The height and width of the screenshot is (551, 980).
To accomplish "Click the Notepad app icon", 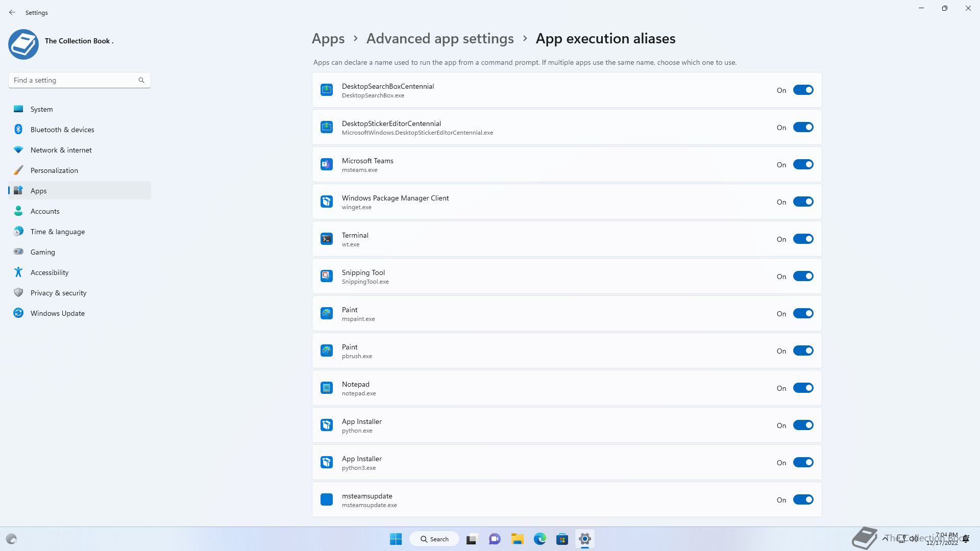I will tap(327, 388).
